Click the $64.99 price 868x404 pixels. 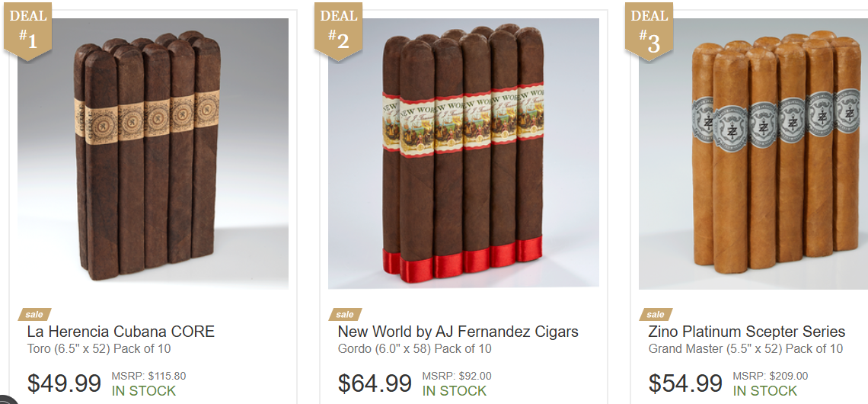point(375,383)
